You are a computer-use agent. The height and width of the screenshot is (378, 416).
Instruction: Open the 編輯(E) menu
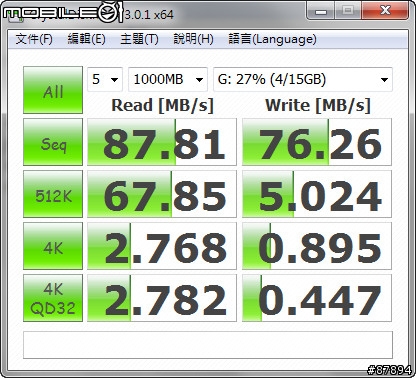point(86,39)
